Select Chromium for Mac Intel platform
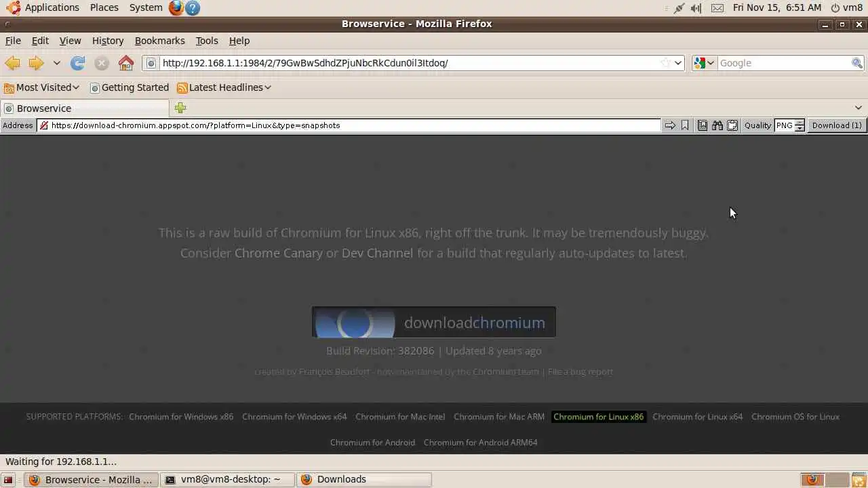The image size is (868, 488). (x=400, y=417)
